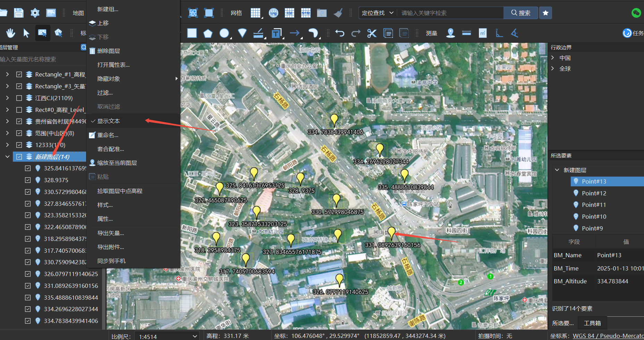644x340 pixels.
Task: Click the scissors cut tool
Action: [x=371, y=33]
